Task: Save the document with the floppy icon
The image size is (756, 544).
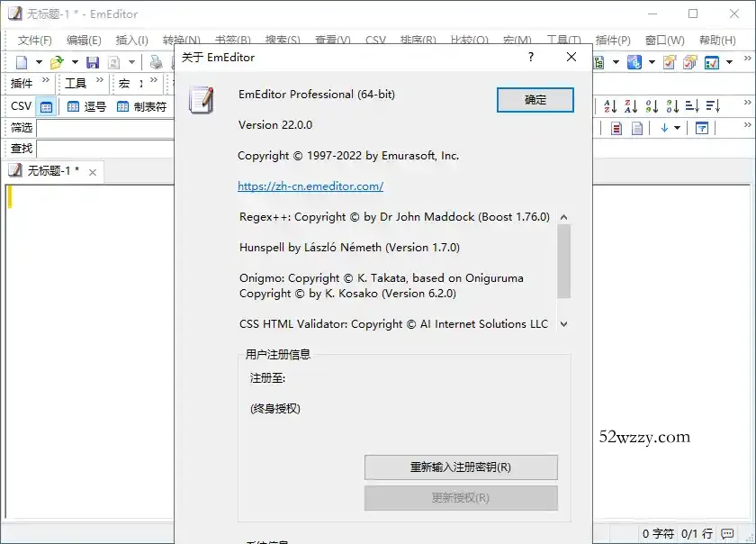Action: tap(93, 62)
